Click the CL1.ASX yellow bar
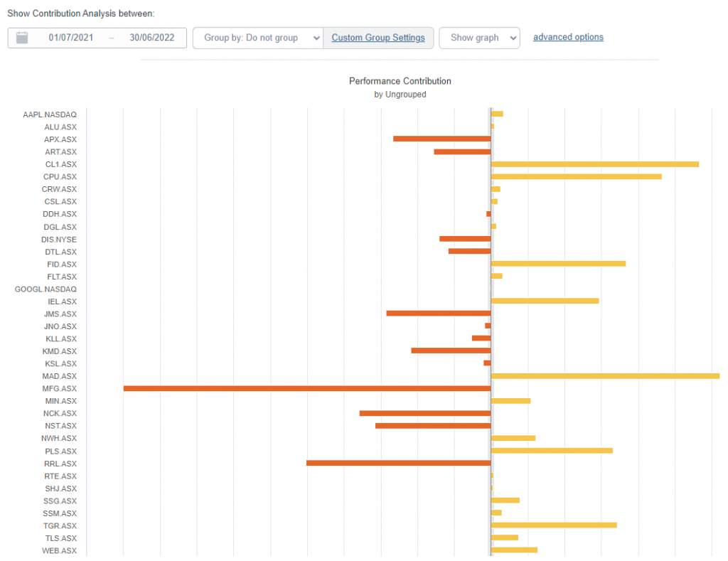Image resolution: width=728 pixels, height=561 pixels. (595, 164)
